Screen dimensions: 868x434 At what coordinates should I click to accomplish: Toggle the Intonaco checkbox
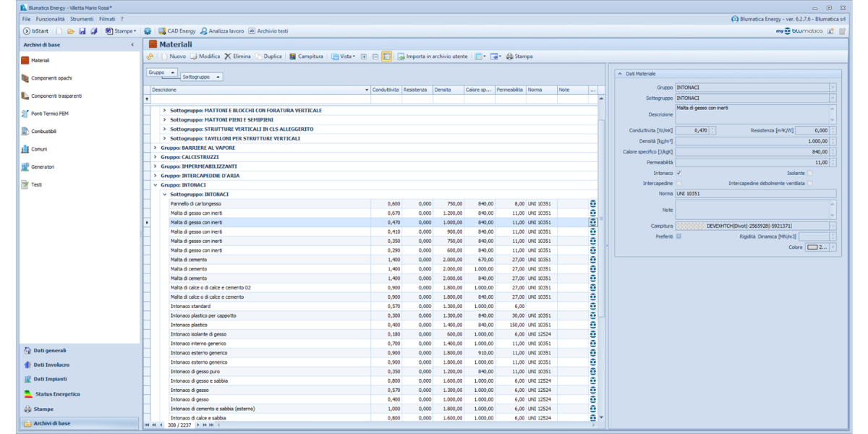click(x=678, y=174)
